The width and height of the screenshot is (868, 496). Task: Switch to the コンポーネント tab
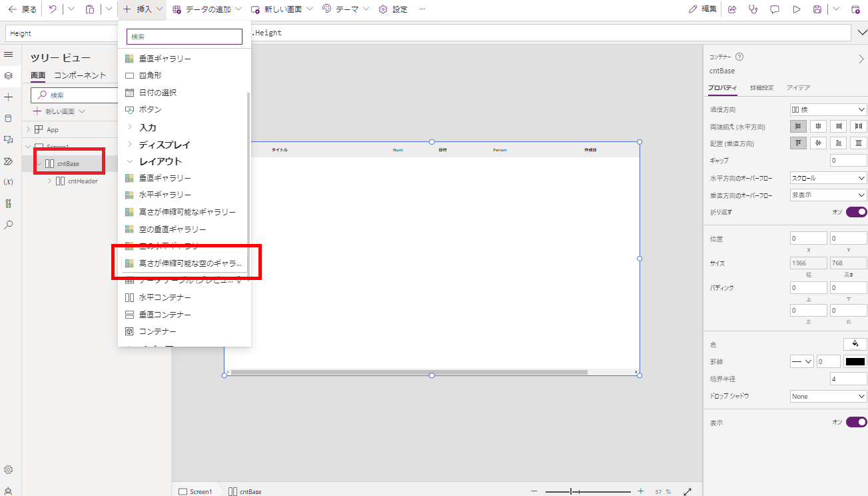point(80,75)
